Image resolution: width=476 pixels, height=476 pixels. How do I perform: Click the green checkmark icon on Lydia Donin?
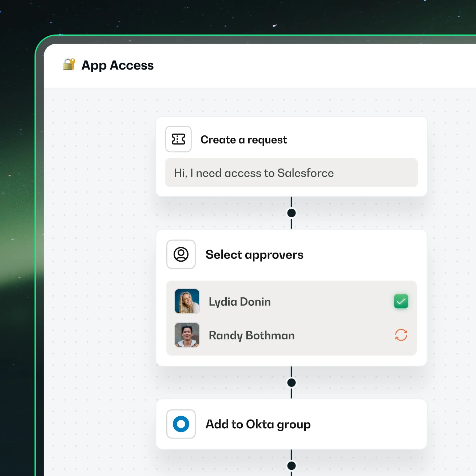point(401,301)
